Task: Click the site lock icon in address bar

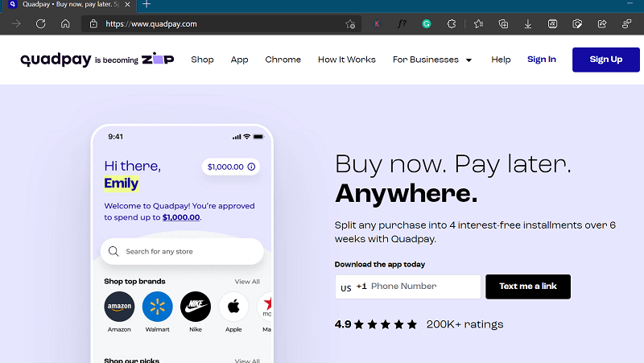Action: click(93, 24)
